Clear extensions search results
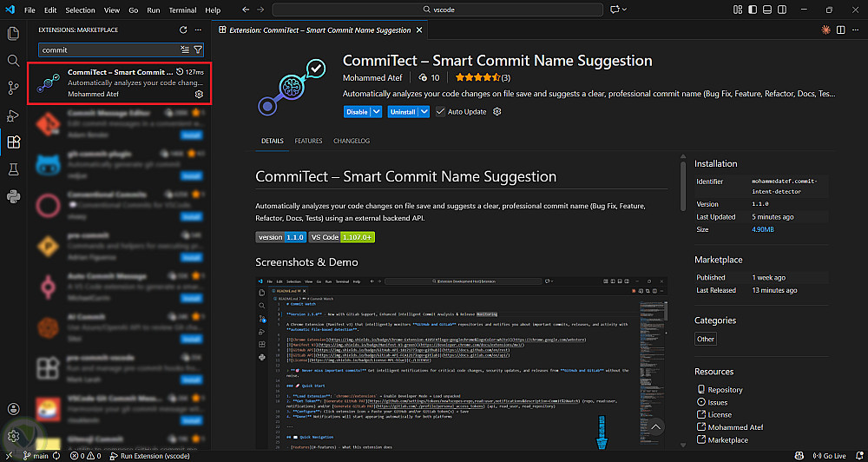 pyautogui.click(x=185, y=49)
